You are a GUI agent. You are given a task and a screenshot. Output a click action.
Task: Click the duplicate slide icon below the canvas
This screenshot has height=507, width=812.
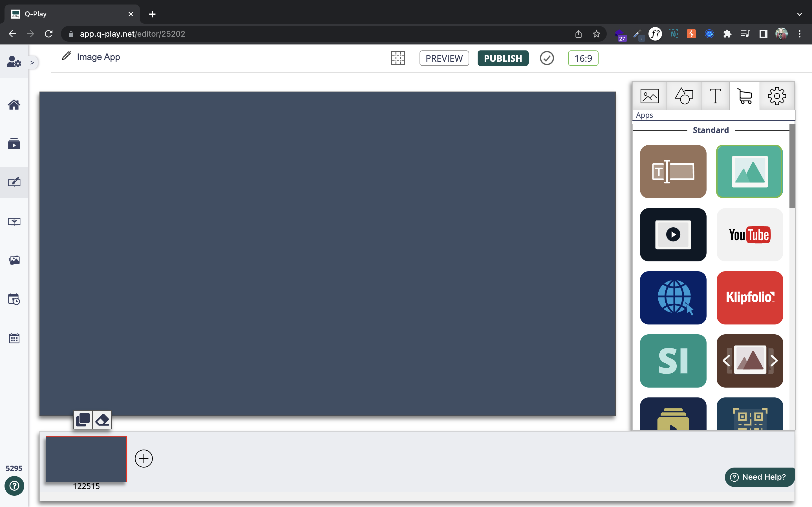83,419
